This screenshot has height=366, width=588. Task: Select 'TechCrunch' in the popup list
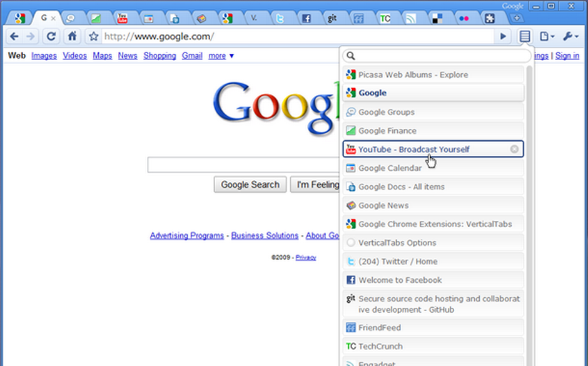(x=433, y=346)
